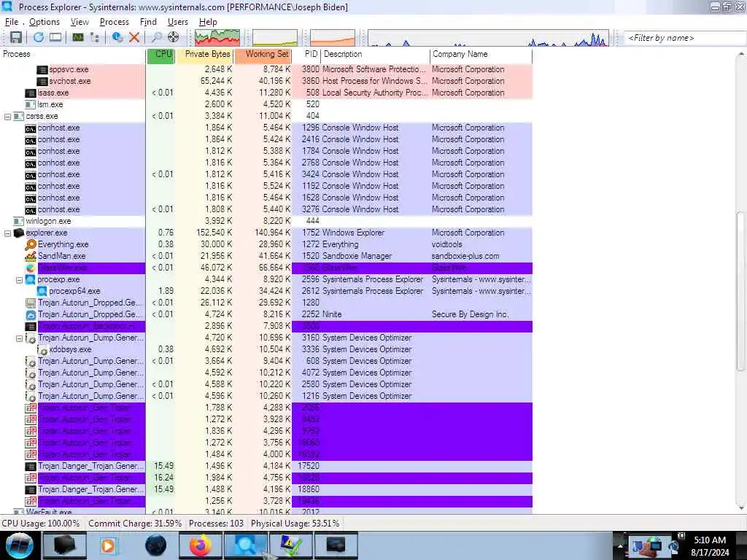Sort by the Description column header
The width and height of the screenshot is (747, 560).
point(376,54)
